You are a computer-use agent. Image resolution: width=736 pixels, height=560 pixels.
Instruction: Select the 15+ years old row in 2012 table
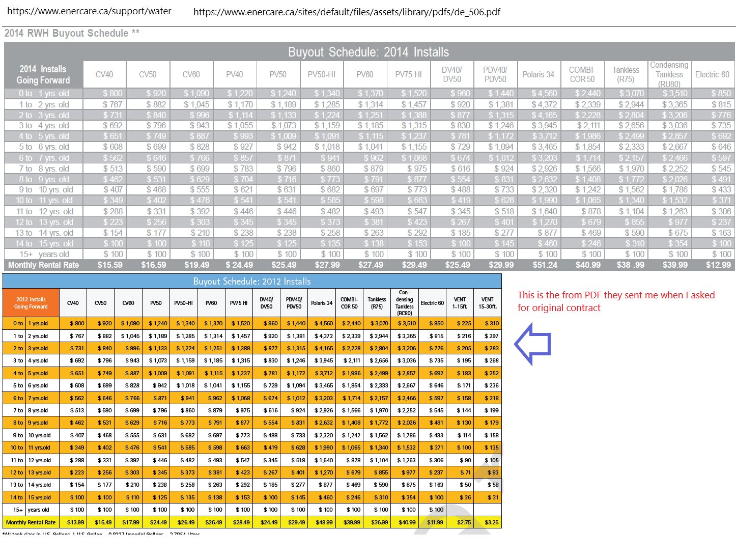pos(252,510)
